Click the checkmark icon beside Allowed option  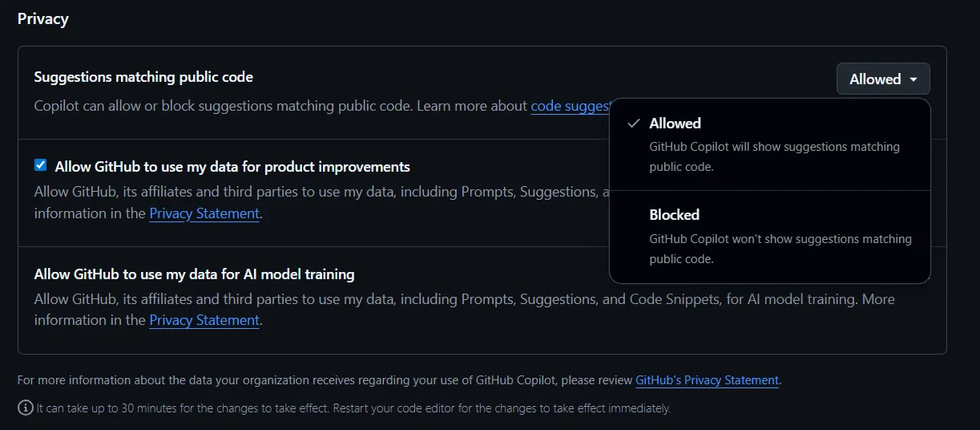pos(633,124)
